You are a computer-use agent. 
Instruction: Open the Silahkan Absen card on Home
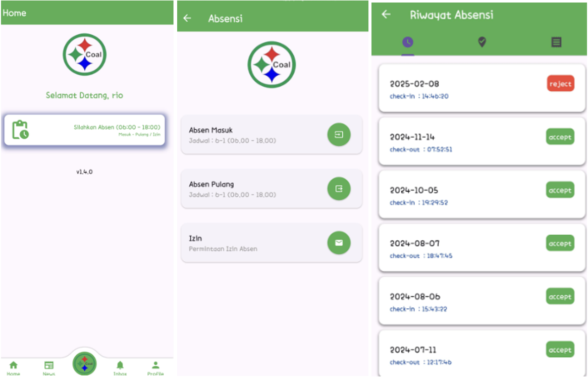click(84, 130)
